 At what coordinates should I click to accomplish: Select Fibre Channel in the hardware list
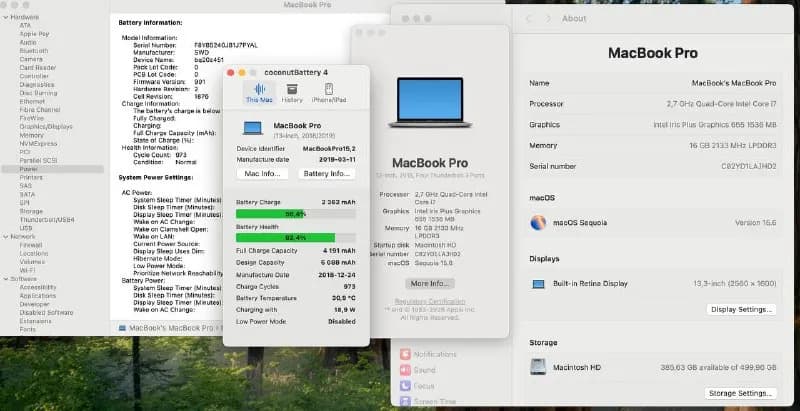click(x=40, y=110)
